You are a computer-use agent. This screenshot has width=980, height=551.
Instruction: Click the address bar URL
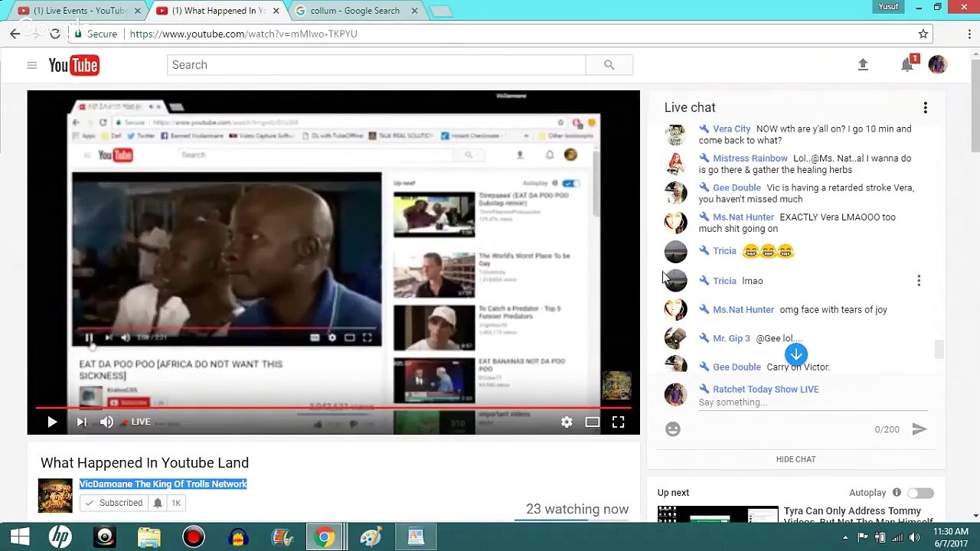point(243,34)
